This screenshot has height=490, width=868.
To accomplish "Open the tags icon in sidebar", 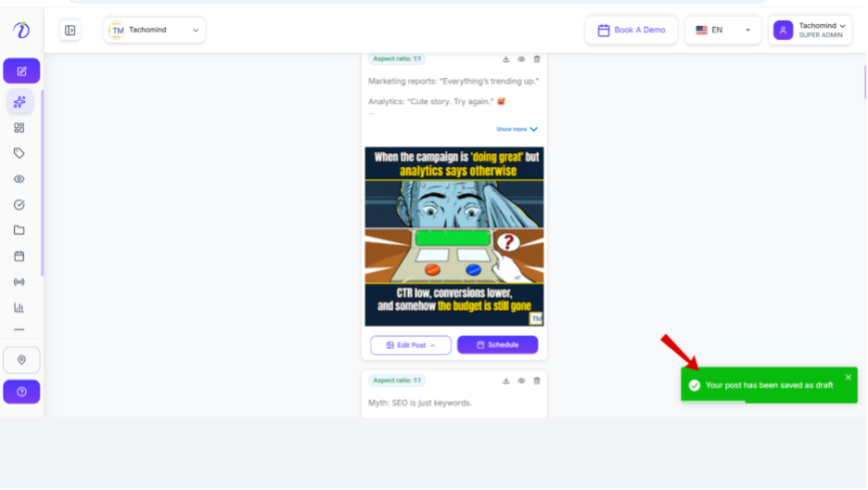I will (x=19, y=153).
